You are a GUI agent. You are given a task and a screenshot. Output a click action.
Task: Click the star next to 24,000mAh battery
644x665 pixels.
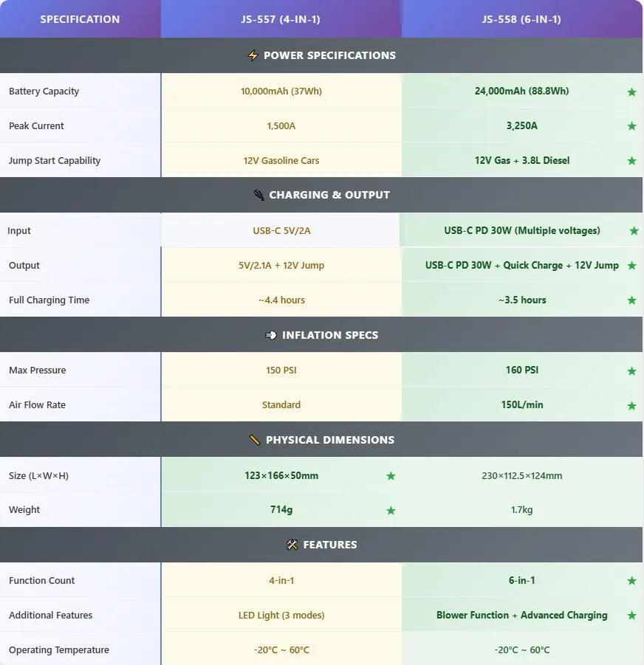[631, 92]
